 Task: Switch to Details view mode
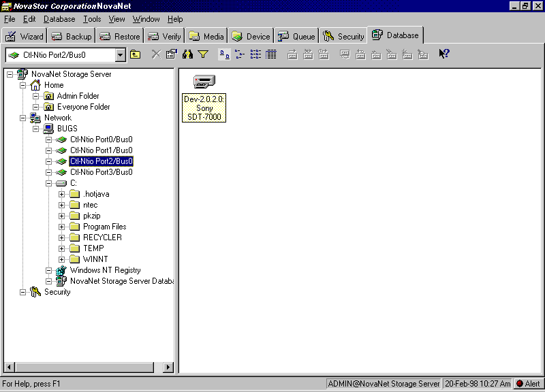(x=271, y=54)
